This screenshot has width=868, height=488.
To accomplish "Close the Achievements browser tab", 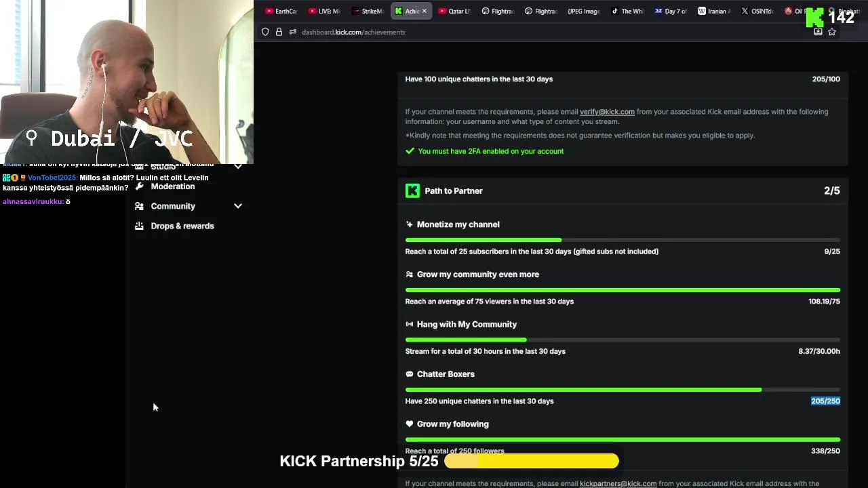I will (425, 11).
